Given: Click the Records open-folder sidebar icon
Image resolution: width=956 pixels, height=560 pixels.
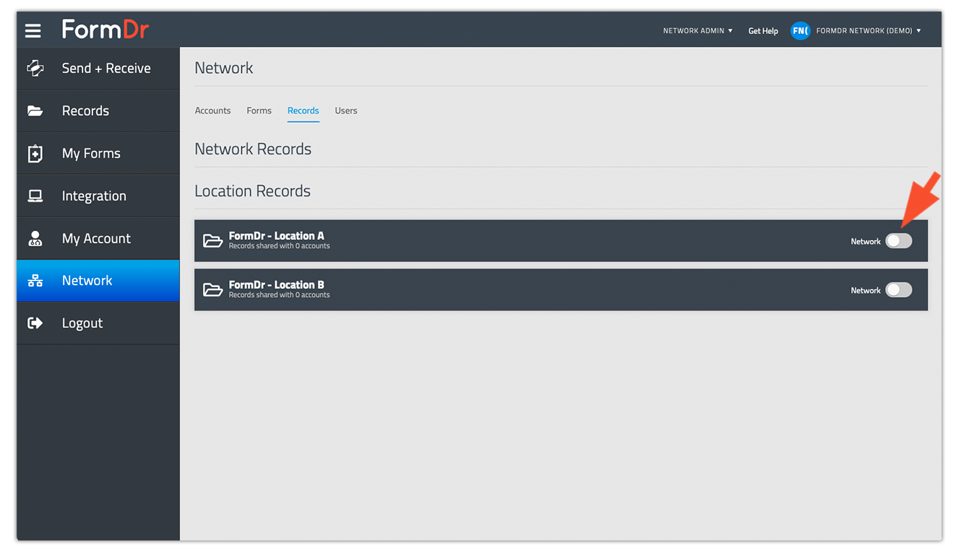Looking at the screenshot, I should pos(35,111).
